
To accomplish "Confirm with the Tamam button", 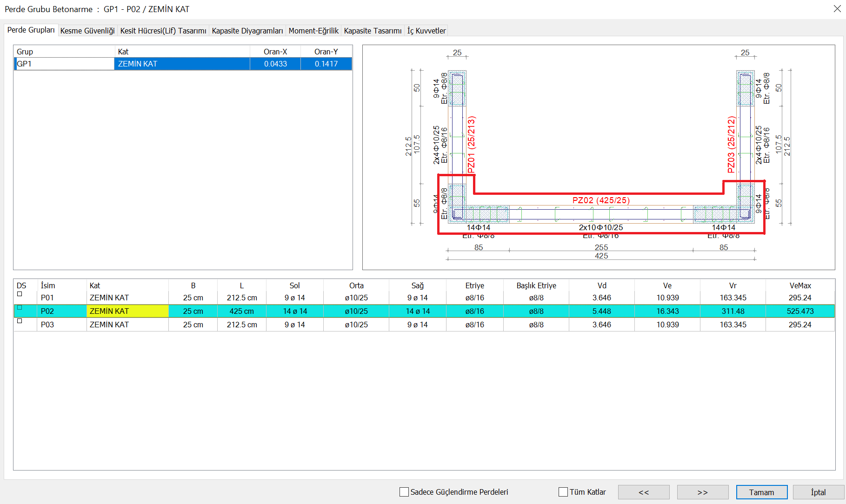I will (x=762, y=492).
